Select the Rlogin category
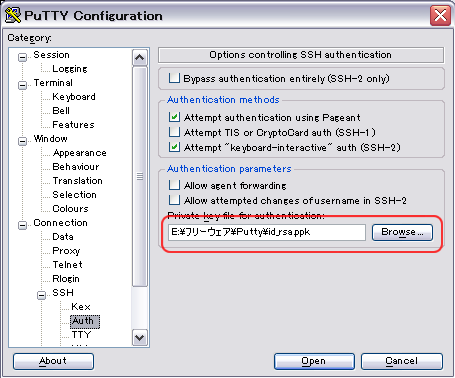This screenshot has height=378, width=455. [x=66, y=279]
